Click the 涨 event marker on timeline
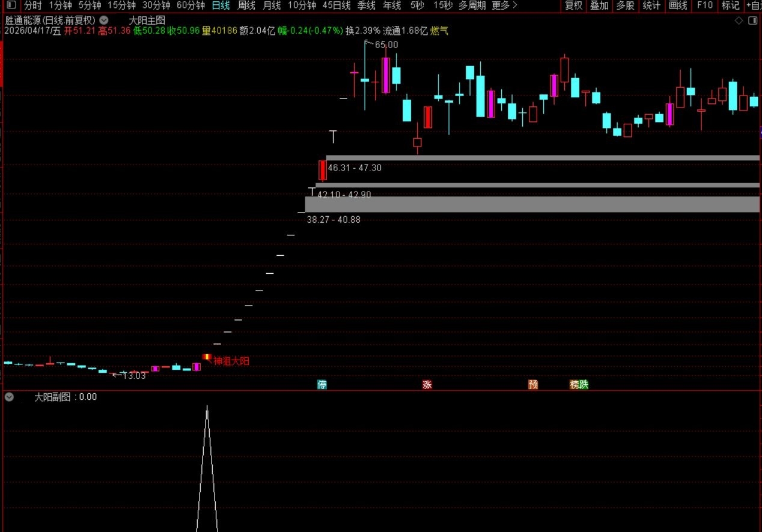The width and height of the screenshot is (762, 532). coord(427,384)
